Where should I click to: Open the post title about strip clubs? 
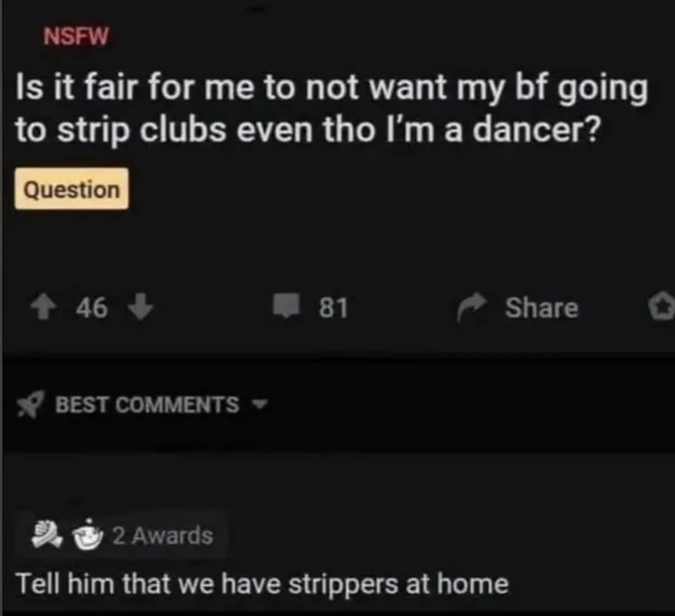[331, 109]
